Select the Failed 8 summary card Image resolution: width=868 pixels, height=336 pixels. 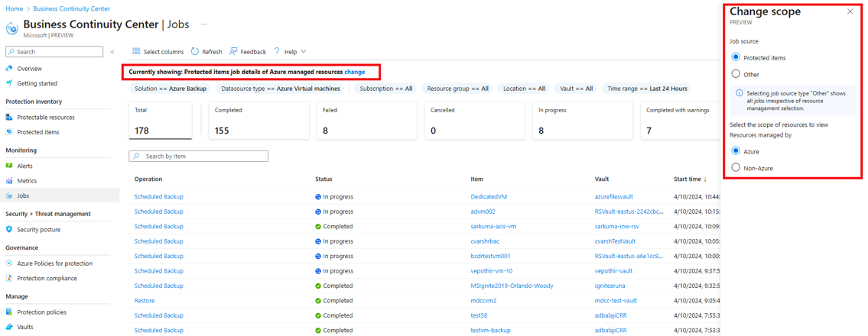pos(366,121)
